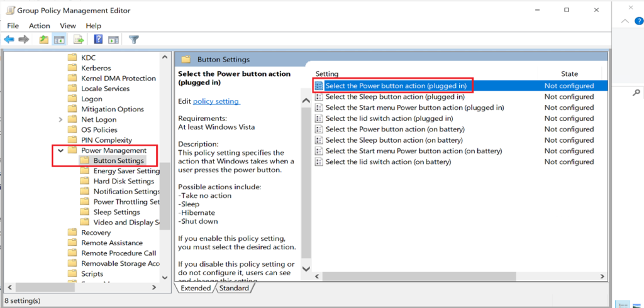Image resolution: width=644 pixels, height=308 pixels.
Task: Open the View menu
Action: tap(67, 26)
